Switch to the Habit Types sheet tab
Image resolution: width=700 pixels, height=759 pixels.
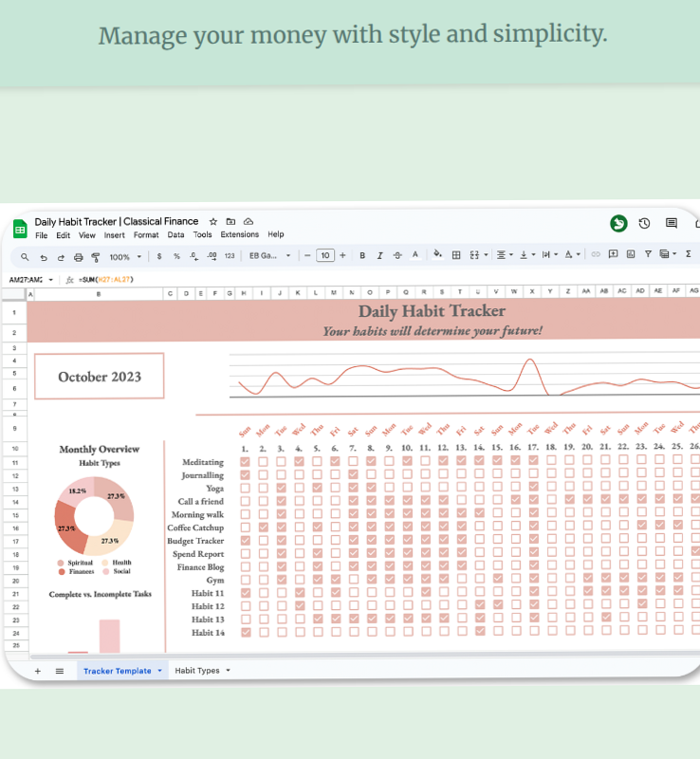(x=202, y=671)
